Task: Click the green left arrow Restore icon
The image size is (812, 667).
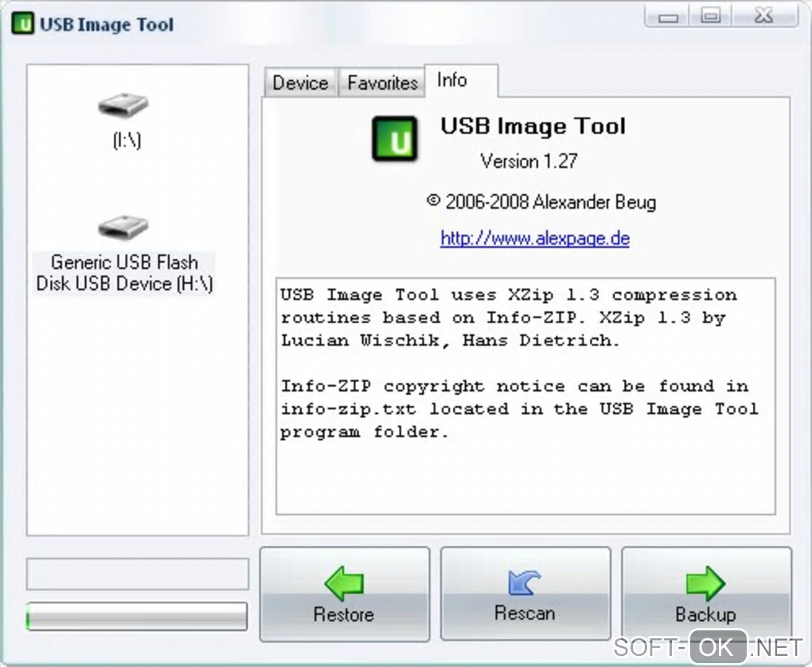Action: coord(344,583)
